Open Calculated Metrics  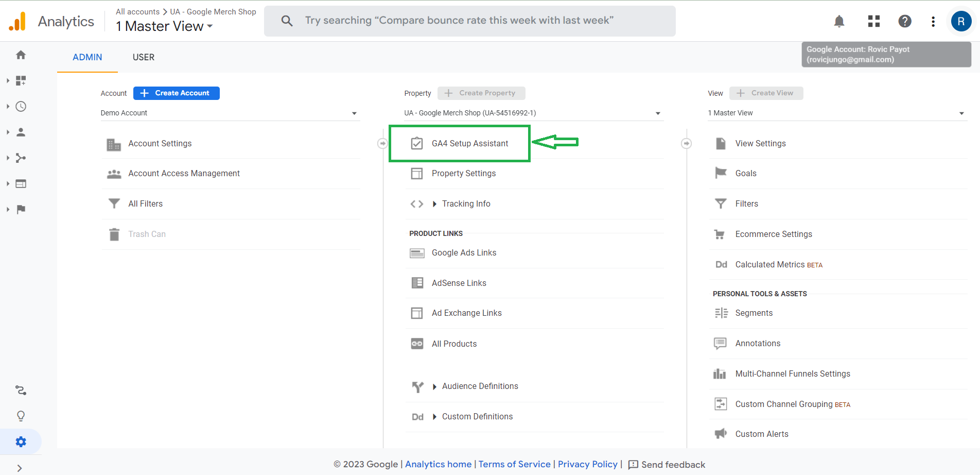click(779, 265)
